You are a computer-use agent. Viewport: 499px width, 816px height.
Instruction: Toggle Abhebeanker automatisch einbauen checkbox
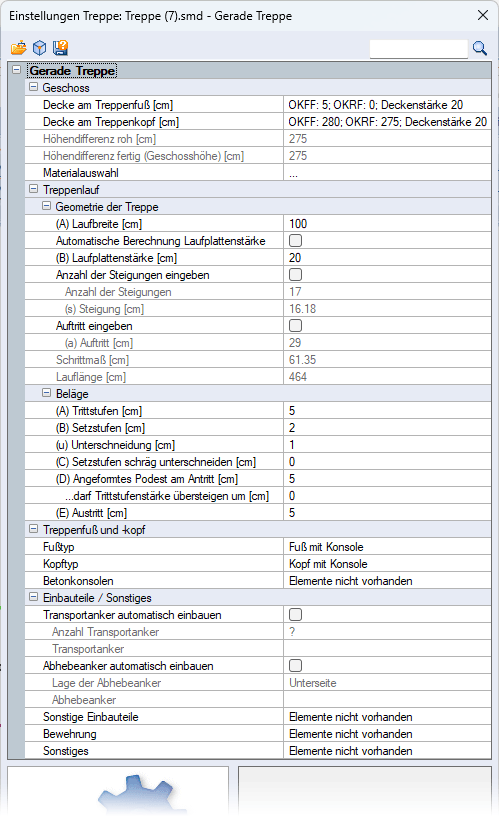tap(296, 666)
